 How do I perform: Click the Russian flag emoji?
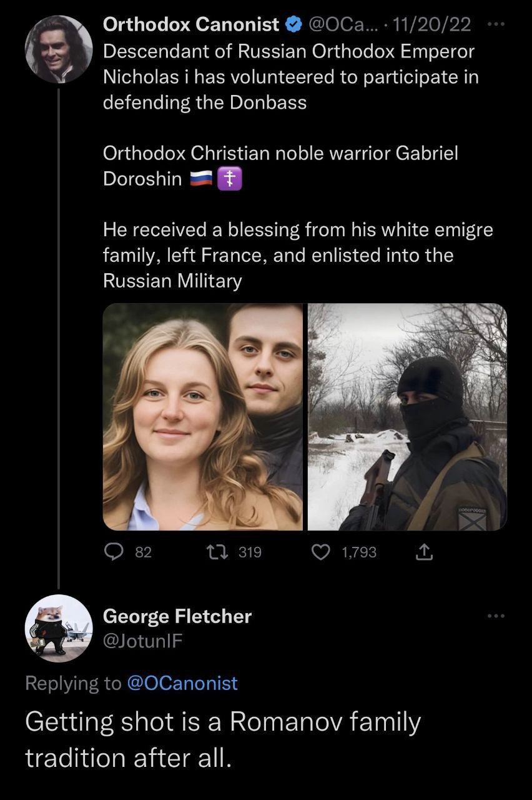[201, 181]
